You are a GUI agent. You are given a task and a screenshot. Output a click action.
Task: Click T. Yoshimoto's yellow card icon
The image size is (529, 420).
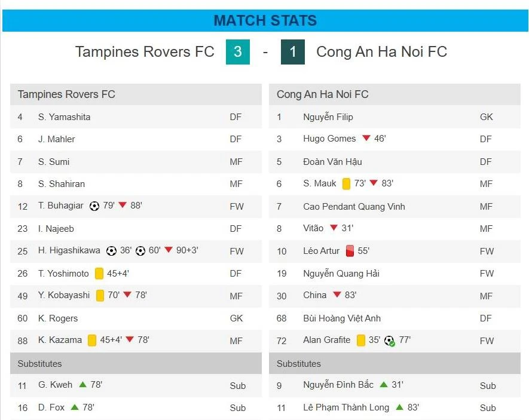pyautogui.click(x=99, y=274)
